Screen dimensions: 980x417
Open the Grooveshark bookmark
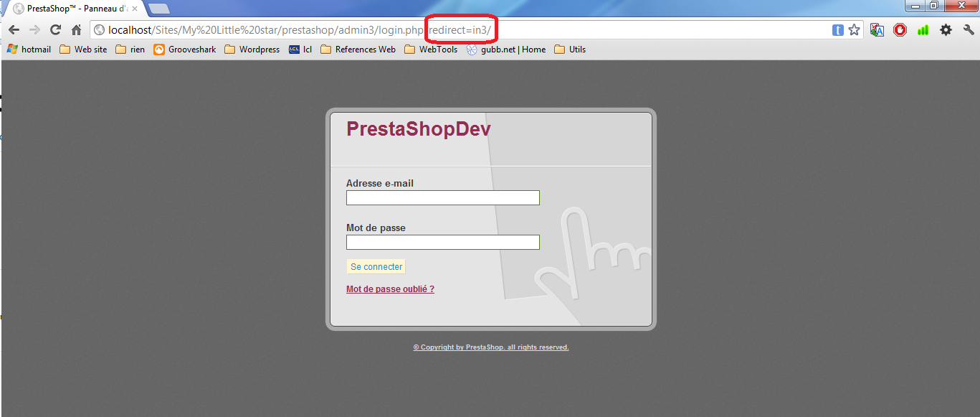184,50
